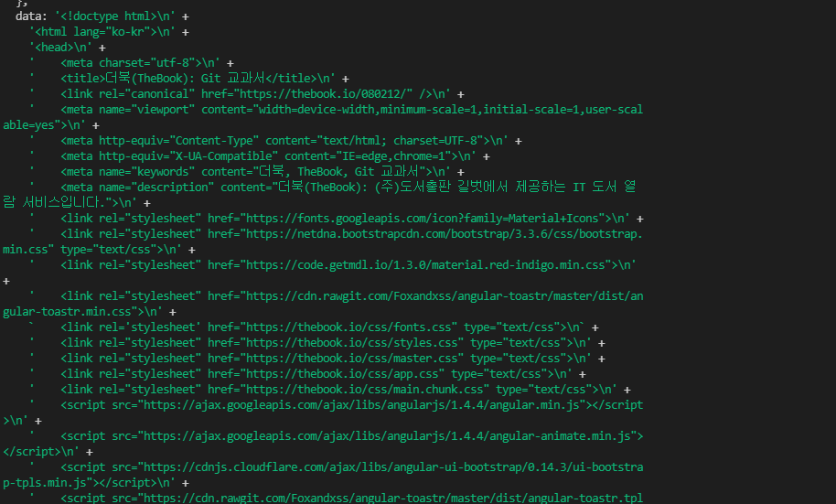Click the fonts.googleapis.com Material+Icons stylesheet line
The height and width of the screenshot is (504, 836).
coord(337,219)
